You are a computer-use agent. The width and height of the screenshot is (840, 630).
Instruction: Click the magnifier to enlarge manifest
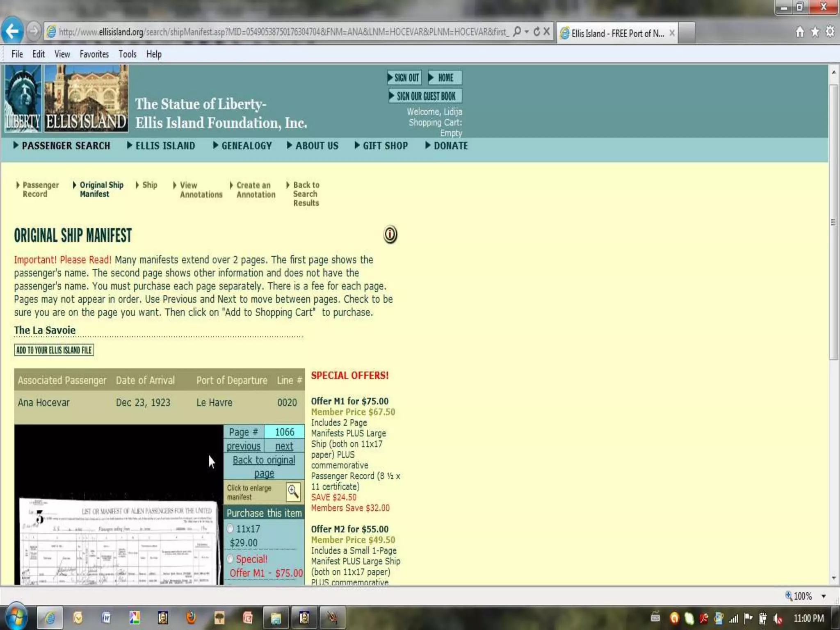point(293,491)
